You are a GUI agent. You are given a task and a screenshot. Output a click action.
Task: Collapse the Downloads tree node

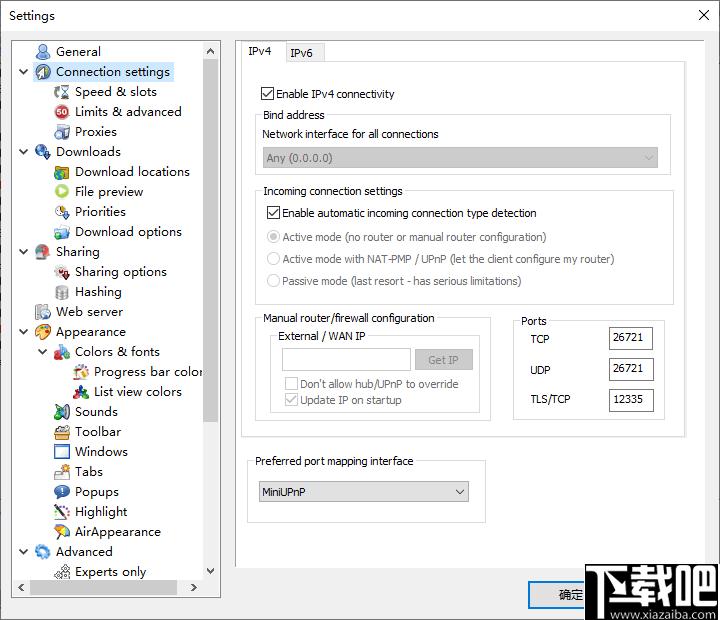[24, 152]
